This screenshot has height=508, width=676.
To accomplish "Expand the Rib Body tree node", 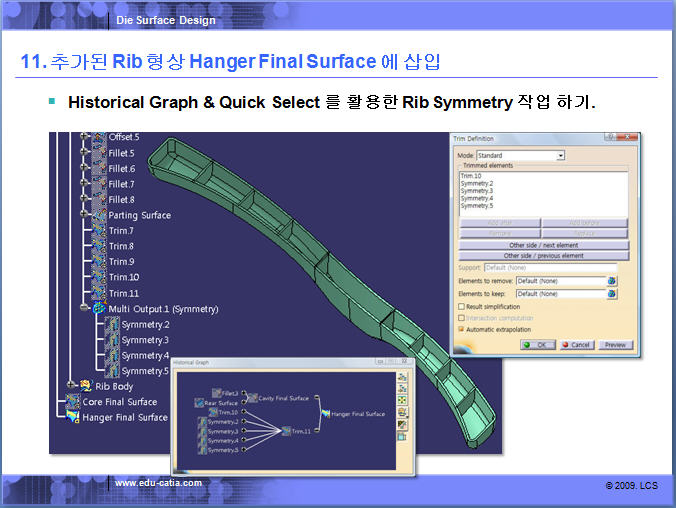I will pos(69,386).
